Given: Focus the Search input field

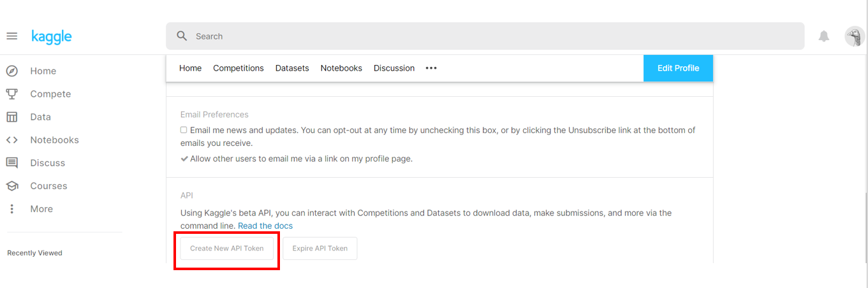Looking at the screenshot, I should tap(485, 36).
